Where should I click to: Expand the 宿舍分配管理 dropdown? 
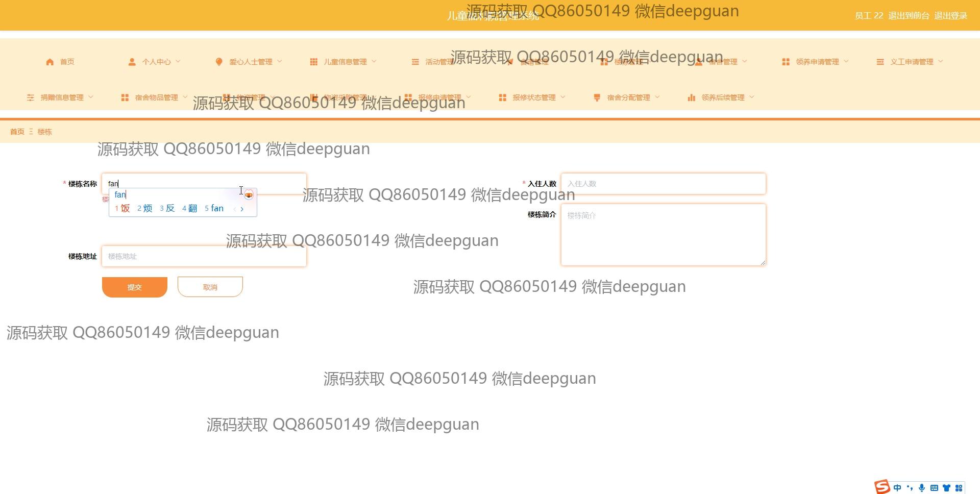pos(628,97)
